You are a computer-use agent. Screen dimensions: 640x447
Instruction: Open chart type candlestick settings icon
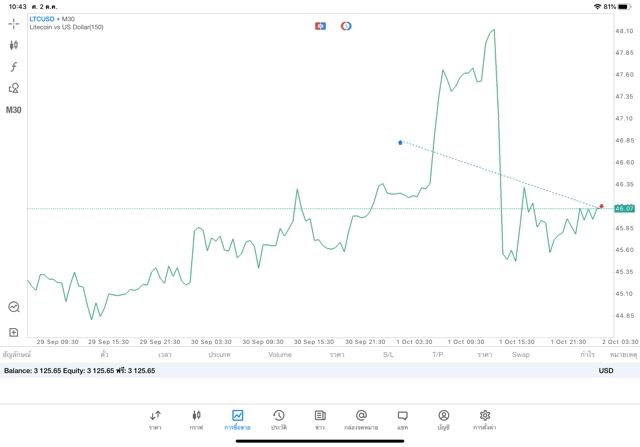point(14,45)
